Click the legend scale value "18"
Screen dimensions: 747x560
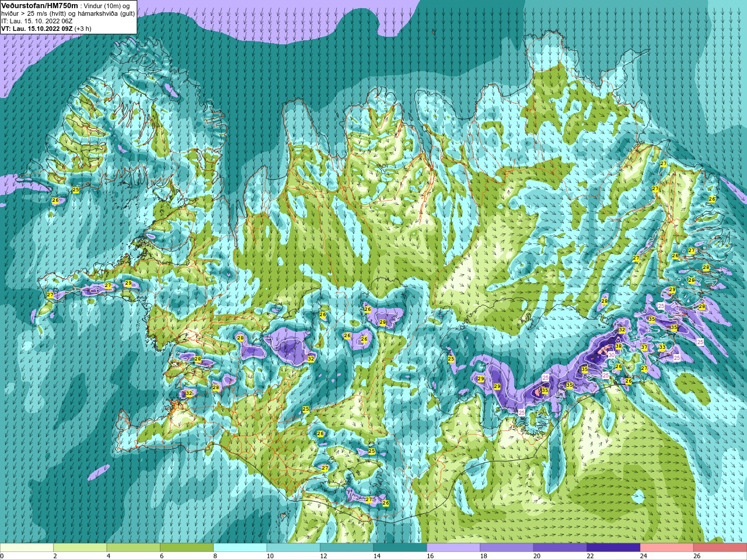pyautogui.click(x=483, y=556)
